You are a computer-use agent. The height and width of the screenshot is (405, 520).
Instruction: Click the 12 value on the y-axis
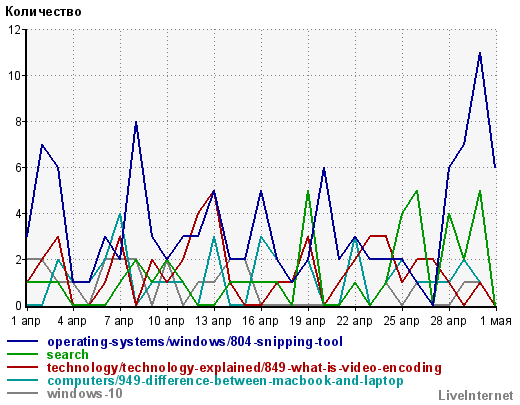click(x=14, y=30)
